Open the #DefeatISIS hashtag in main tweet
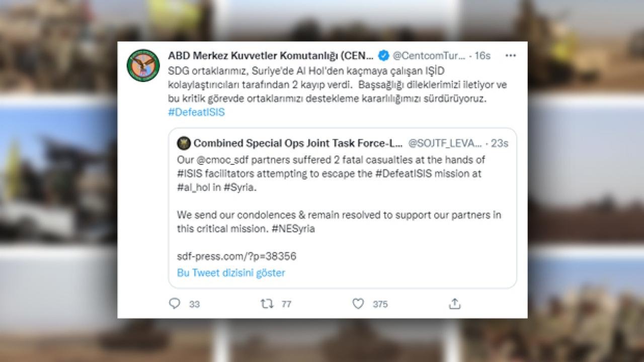Viewport: 644px width, 362px height. 196,112
